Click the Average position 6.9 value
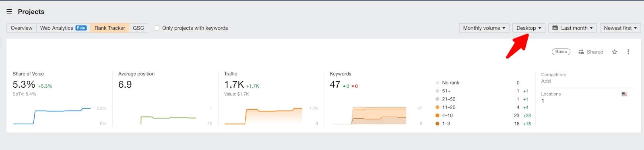Image resolution: width=644 pixels, height=150 pixels. click(125, 84)
